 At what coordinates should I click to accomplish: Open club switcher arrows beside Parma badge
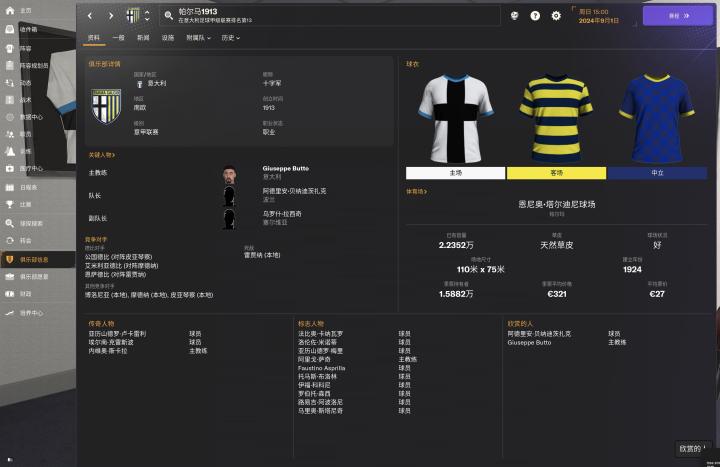point(147,16)
